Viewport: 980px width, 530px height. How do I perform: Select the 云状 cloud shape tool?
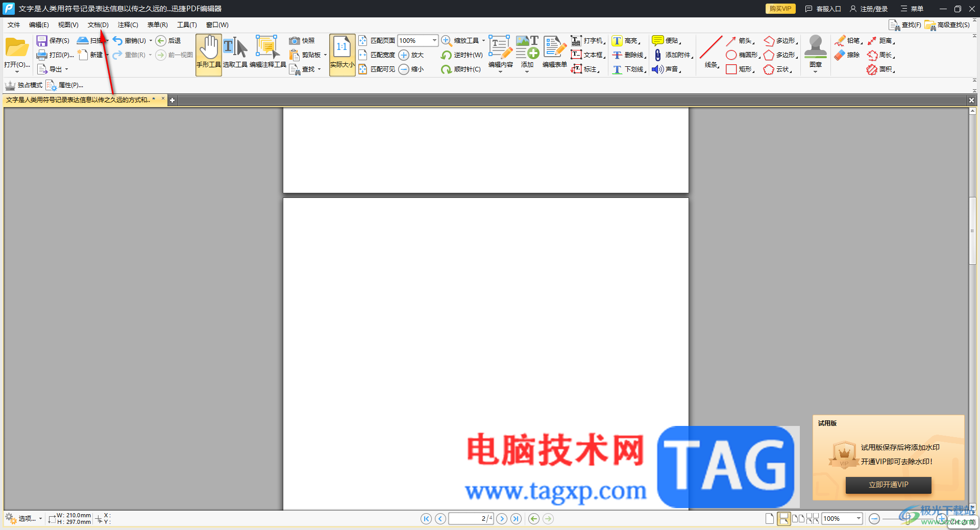[777, 69]
